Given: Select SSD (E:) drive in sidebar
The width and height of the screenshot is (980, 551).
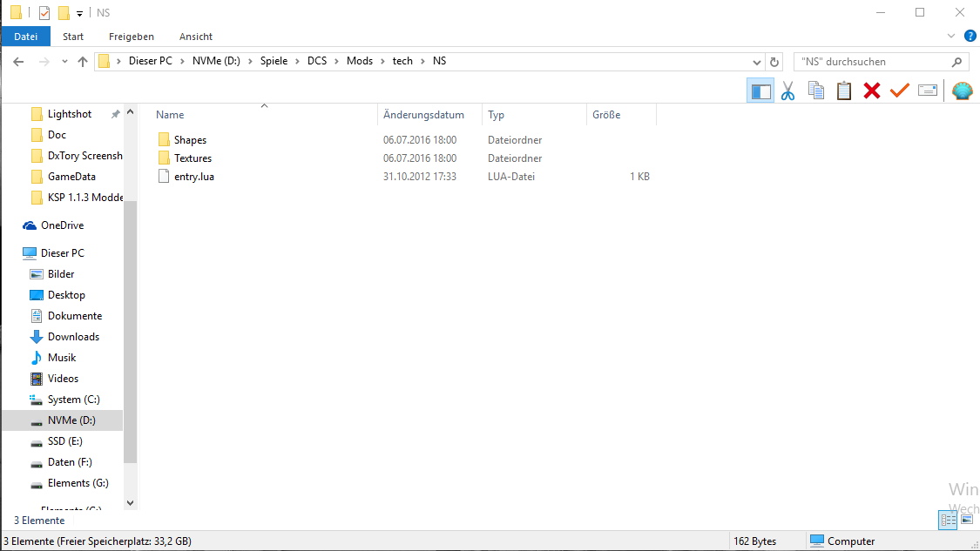Looking at the screenshot, I should [x=64, y=441].
